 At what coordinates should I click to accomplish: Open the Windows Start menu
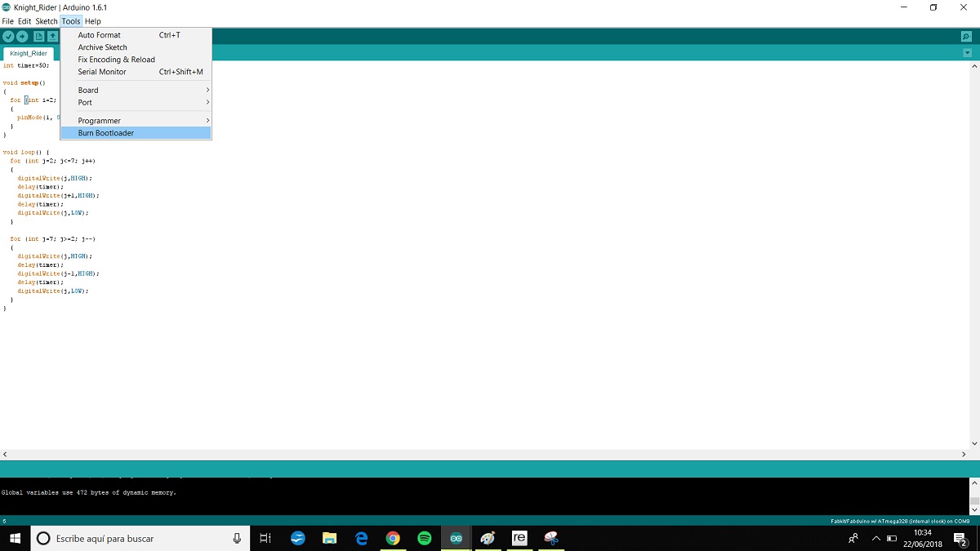click(15, 538)
